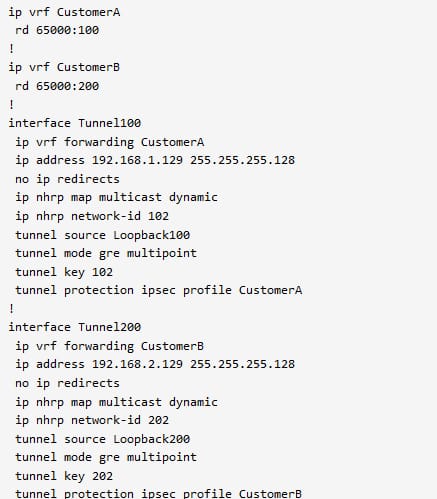Click 'tunnel source Loopback100' line
Image resolution: width=437 pixels, height=499 pixels.
click(103, 235)
